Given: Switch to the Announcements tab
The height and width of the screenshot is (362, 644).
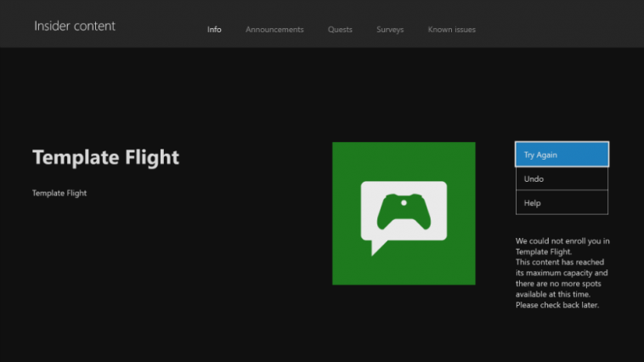Looking at the screenshot, I should point(274,30).
